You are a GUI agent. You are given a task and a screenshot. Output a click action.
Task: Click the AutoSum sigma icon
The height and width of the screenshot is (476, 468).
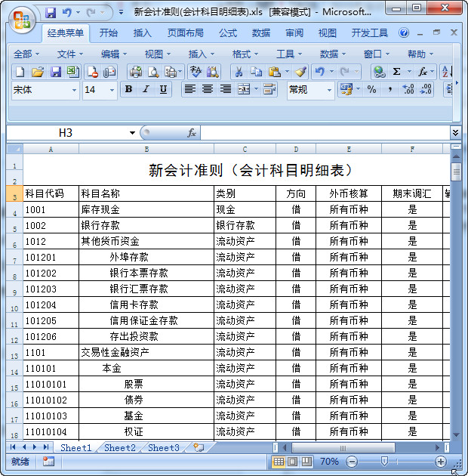click(x=396, y=72)
